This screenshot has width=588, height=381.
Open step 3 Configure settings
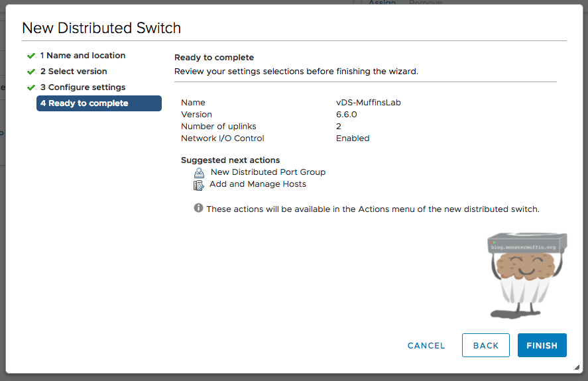[82, 87]
